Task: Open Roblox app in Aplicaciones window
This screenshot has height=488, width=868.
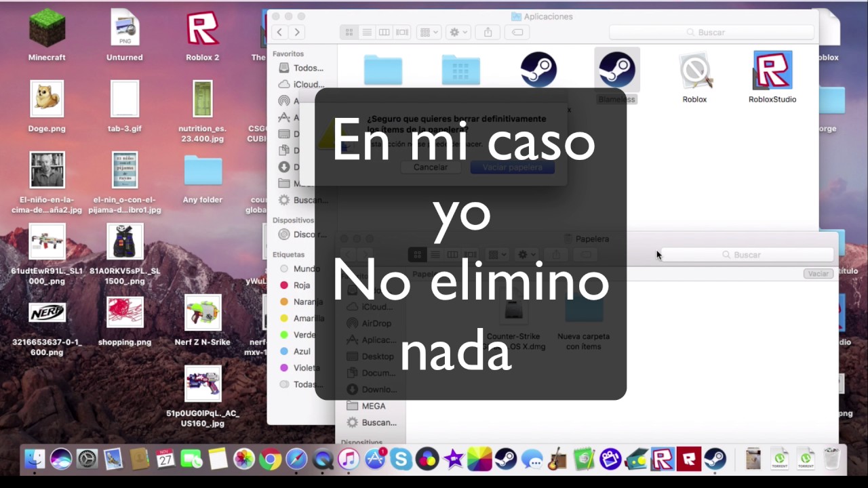Action: (694, 78)
